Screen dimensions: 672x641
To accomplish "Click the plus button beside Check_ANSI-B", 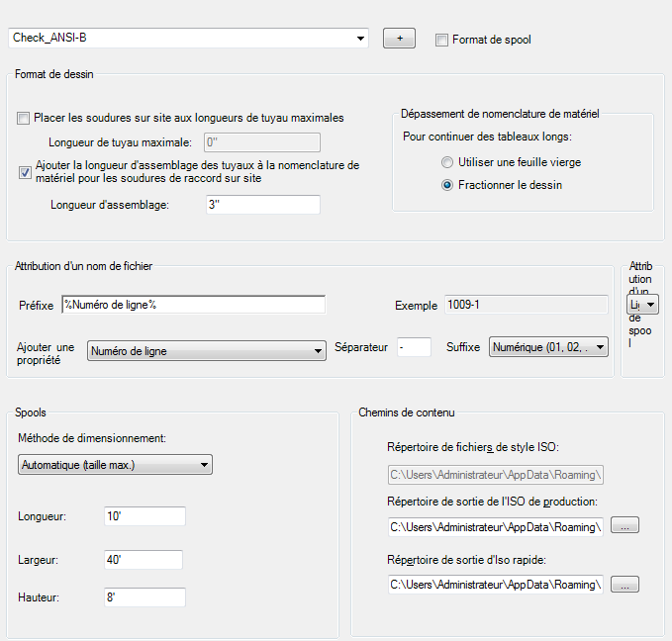I will (x=399, y=39).
